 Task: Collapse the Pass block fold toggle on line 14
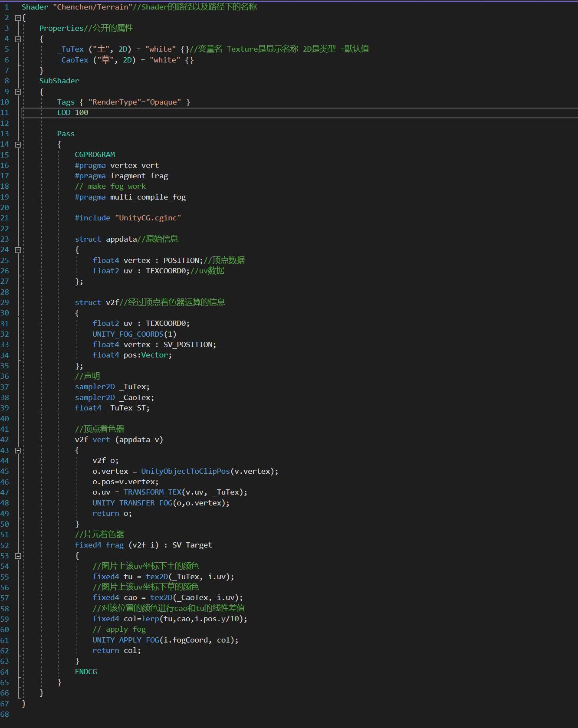18,144
